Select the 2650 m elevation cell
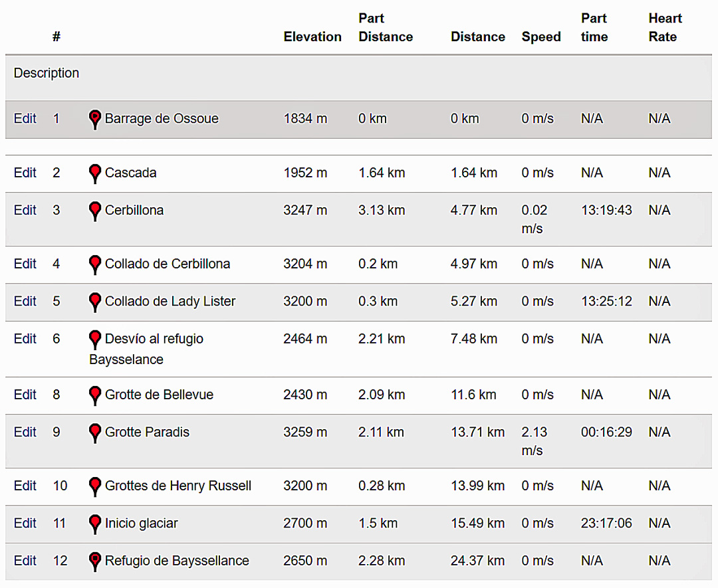Screen dimensions: 718x588 (305, 561)
